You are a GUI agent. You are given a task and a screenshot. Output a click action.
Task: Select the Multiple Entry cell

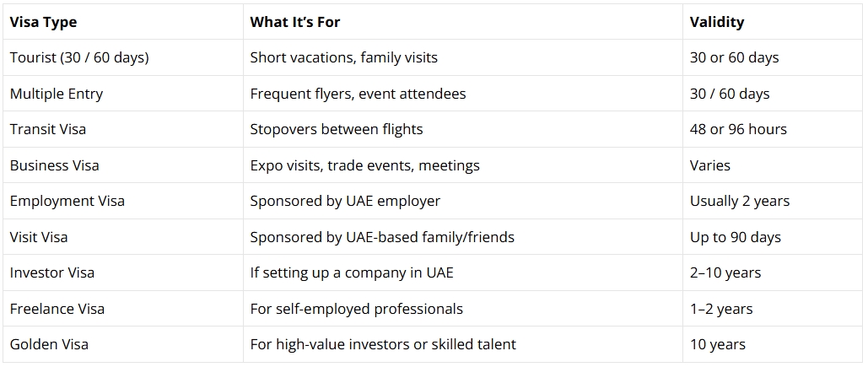point(56,94)
